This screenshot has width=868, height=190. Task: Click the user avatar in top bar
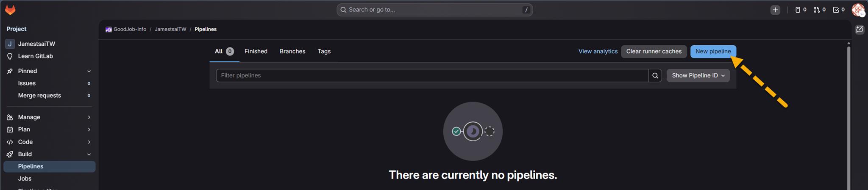tap(858, 10)
